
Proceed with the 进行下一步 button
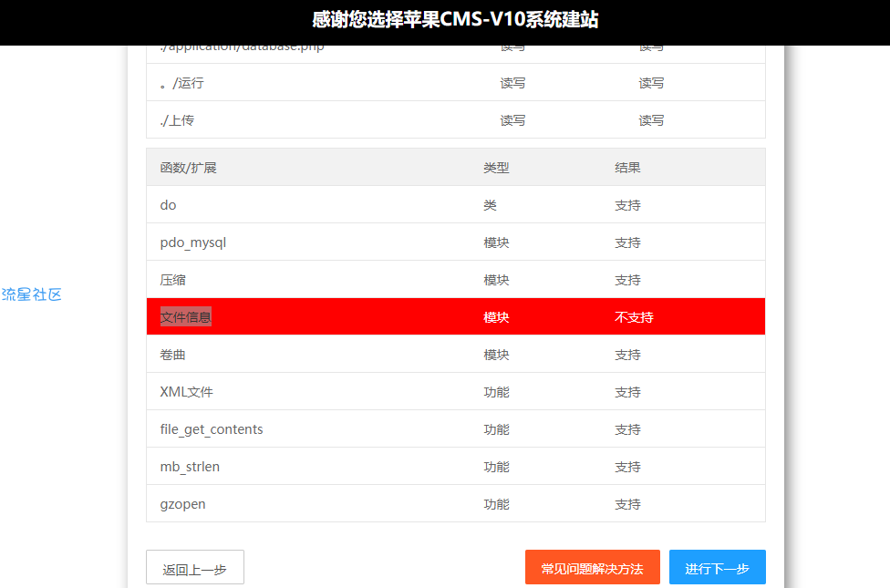(717, 568)
